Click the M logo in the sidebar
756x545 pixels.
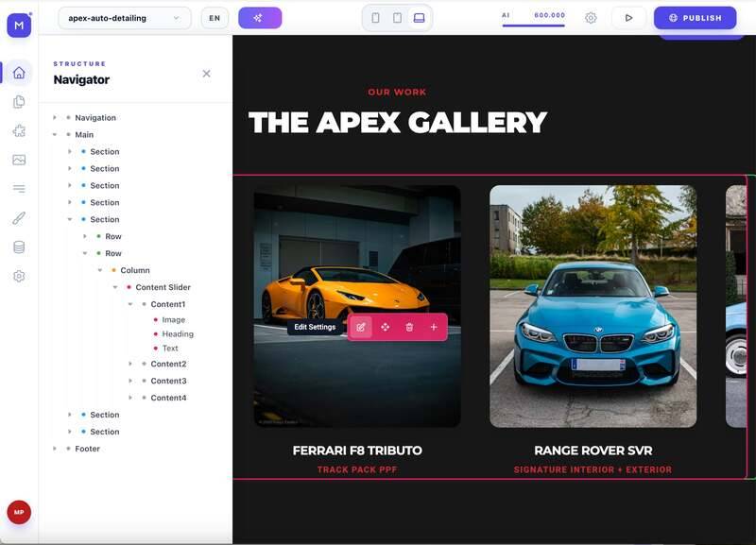coord(19,26)
